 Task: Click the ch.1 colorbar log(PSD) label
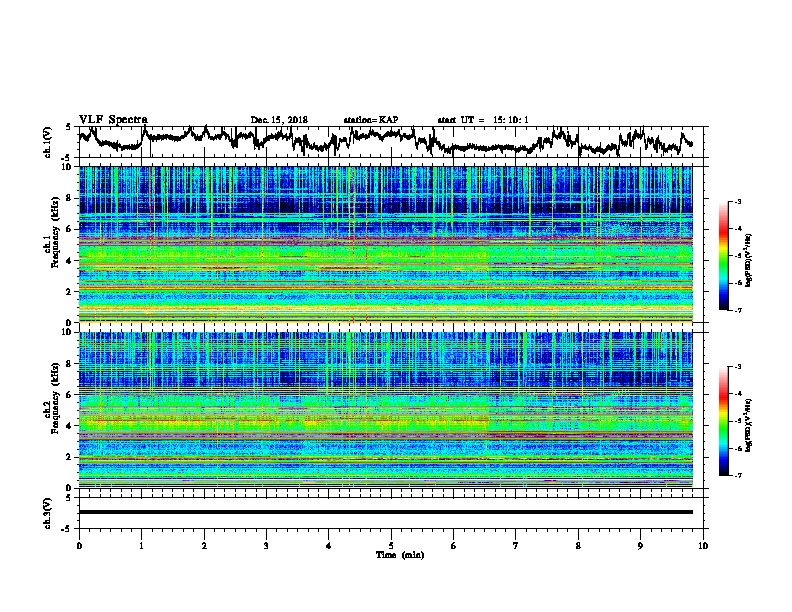pyautogui.click(x=749, y=260)
